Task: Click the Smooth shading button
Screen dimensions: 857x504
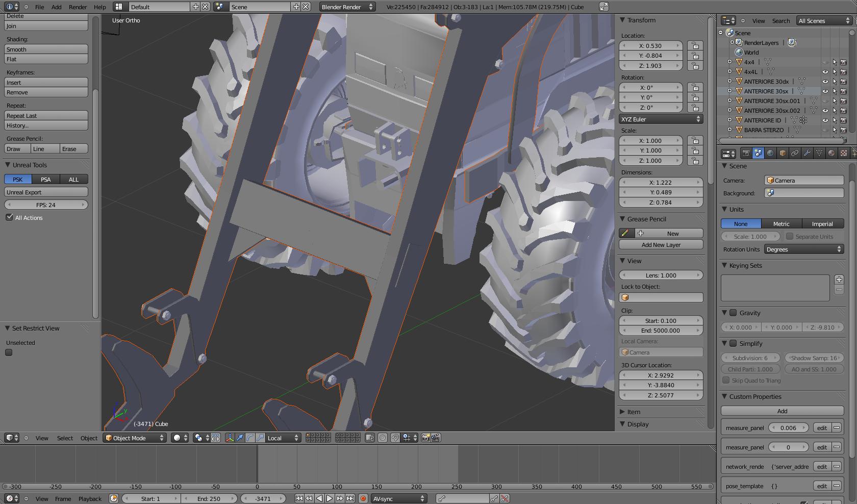Action: point(46,49)
